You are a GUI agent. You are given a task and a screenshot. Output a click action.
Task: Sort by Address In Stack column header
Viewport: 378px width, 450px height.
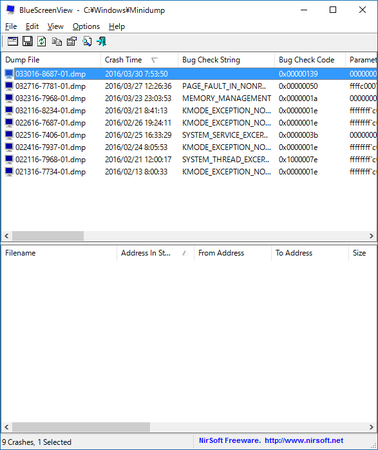(155, 253)
